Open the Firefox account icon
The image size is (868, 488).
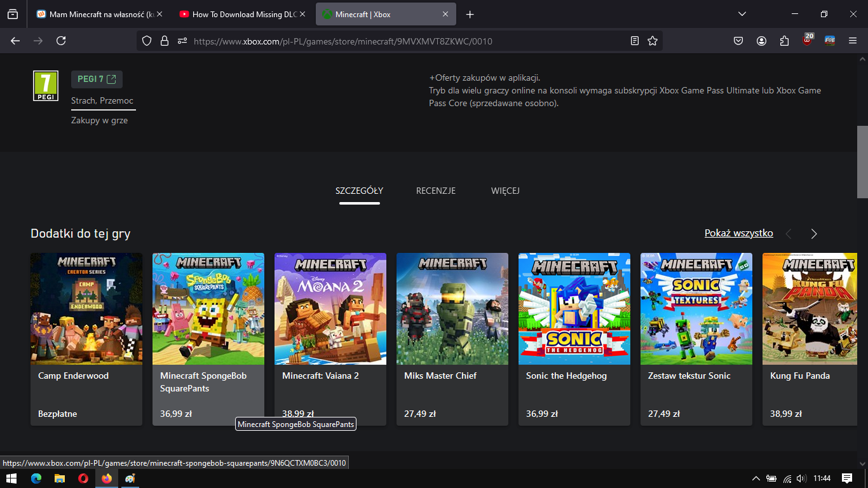(x=761, y=41)
